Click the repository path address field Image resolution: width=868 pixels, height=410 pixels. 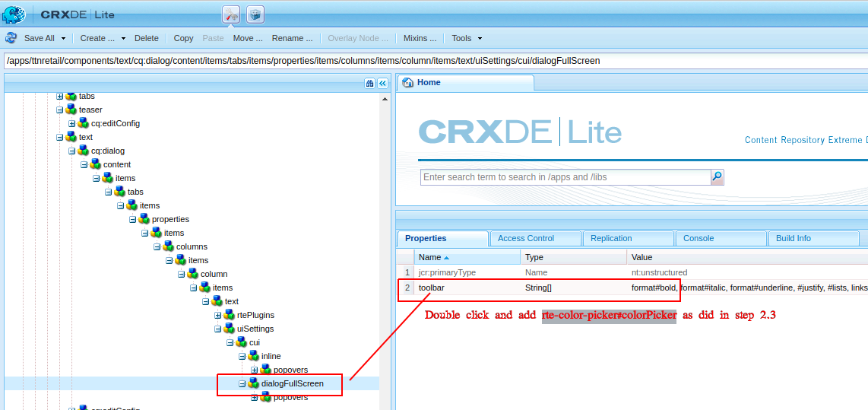click(434, 60)
